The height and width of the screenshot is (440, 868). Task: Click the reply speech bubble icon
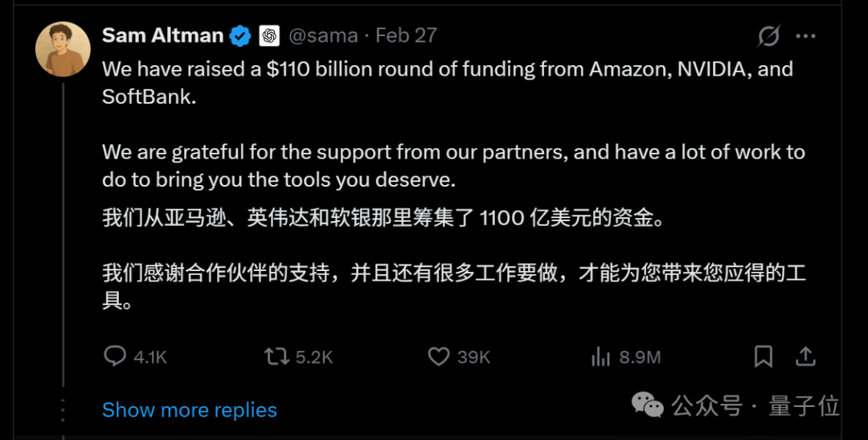pos(116,356)
